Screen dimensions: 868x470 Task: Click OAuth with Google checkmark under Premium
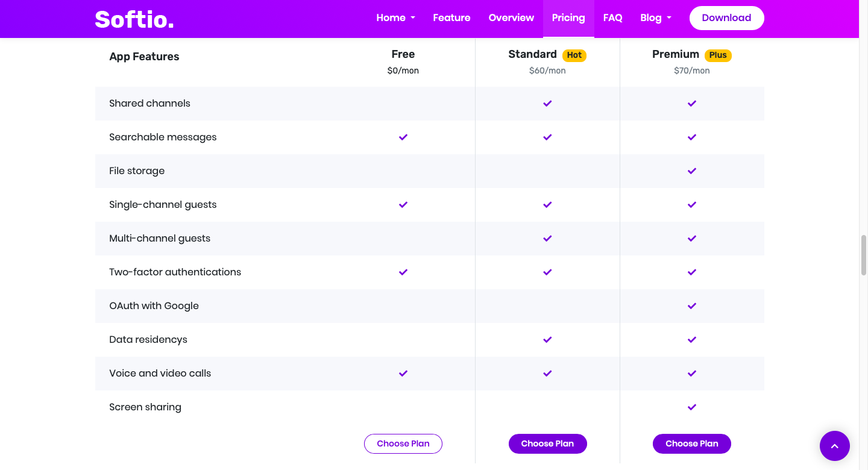[692, 306]
